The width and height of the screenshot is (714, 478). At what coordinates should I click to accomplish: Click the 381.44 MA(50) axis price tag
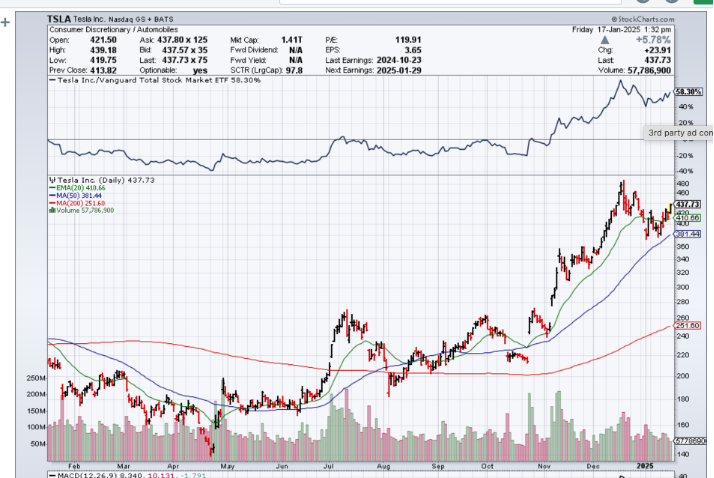click(x=688, y=233)
